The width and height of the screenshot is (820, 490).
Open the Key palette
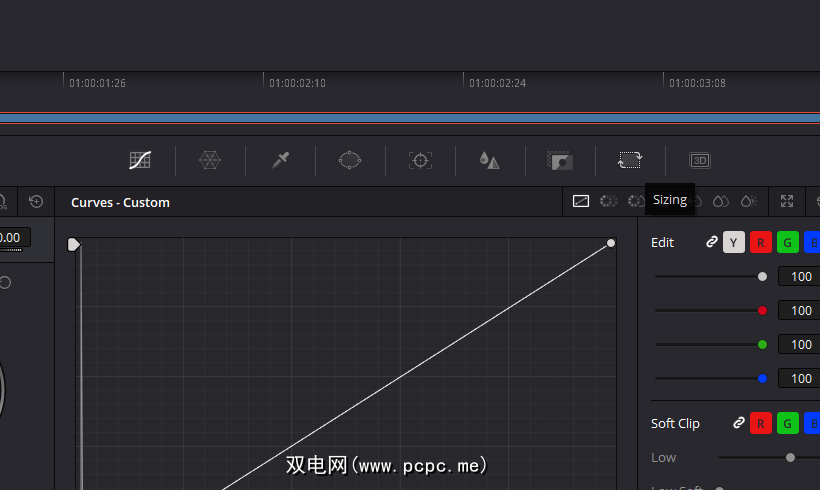click(559, 160)
